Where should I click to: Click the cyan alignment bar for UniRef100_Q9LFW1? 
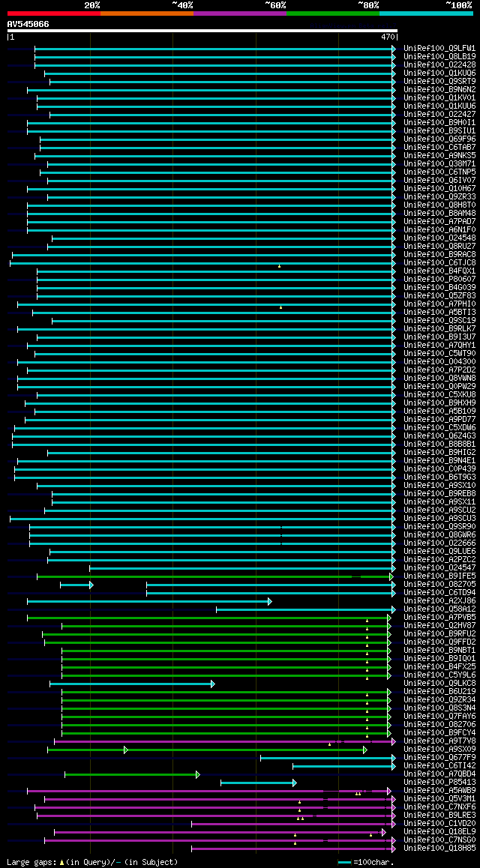click(214, 49)
